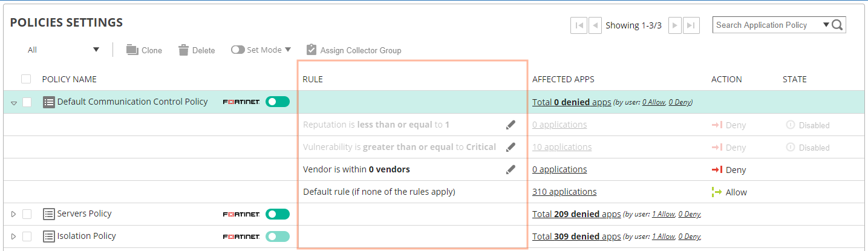Viewport: 868px width, 251px height.
Task: Select all policies with header checkbox
Action: click(x=26, y=79)
